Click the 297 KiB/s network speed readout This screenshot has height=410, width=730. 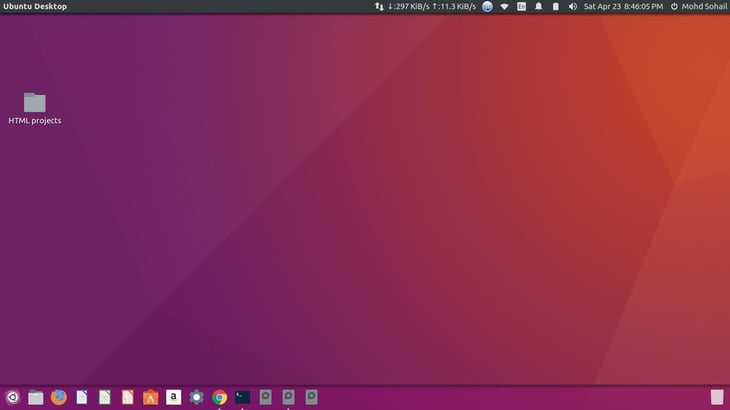click(x=408, y=7)
